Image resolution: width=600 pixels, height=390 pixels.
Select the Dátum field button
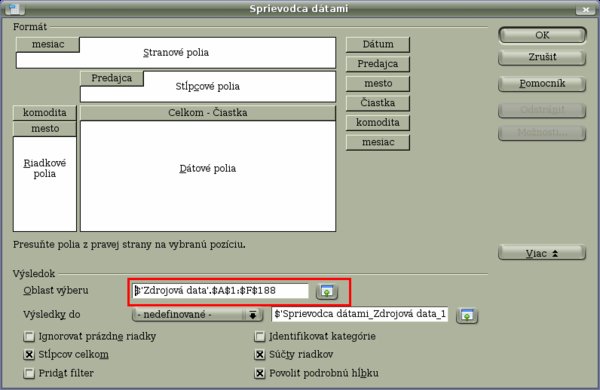point(378,44)
